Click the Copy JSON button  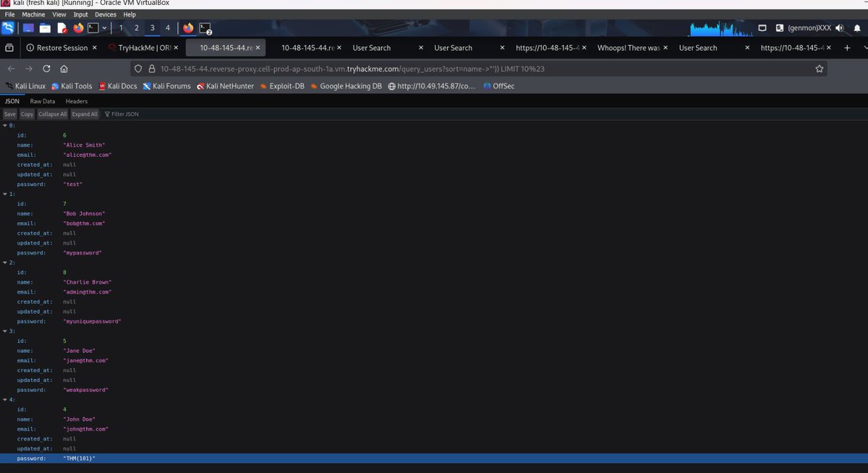tap(27, 114)
